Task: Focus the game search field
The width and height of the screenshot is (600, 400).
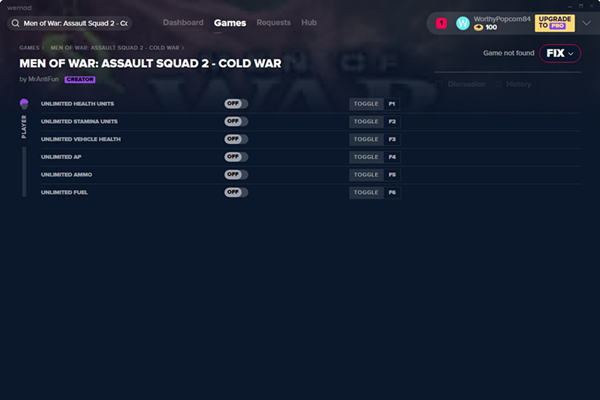Action: coord(70,23)
